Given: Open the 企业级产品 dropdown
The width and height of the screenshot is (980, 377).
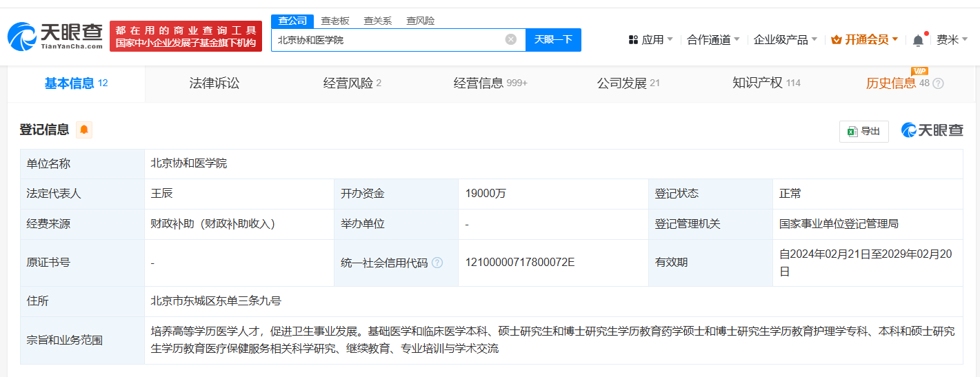Looking at the screenshot, I should [786, 40].
